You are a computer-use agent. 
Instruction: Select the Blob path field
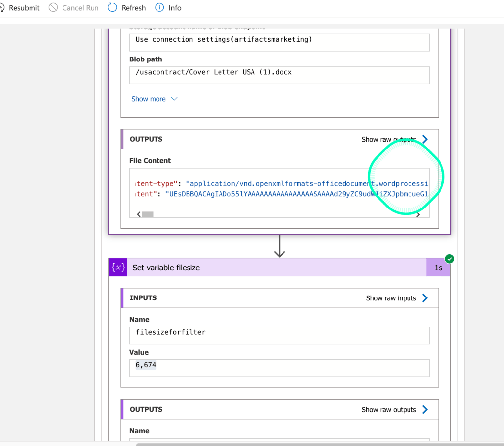(x=280, y=75)
